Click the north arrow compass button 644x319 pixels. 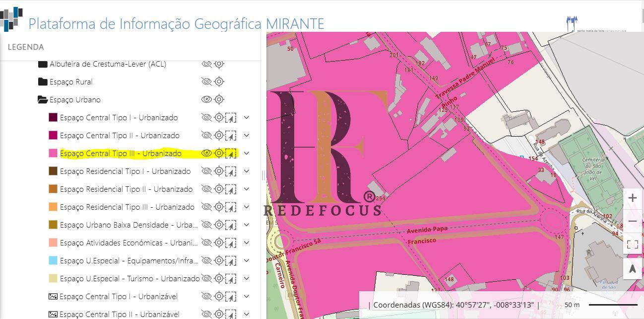pyautogui.click(x=632, y=269)
